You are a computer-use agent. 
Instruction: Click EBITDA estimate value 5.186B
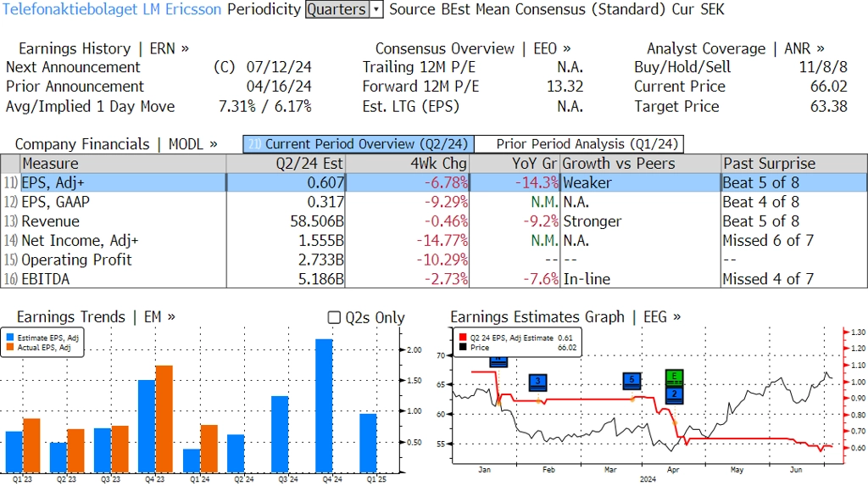(x=321, y=279)
